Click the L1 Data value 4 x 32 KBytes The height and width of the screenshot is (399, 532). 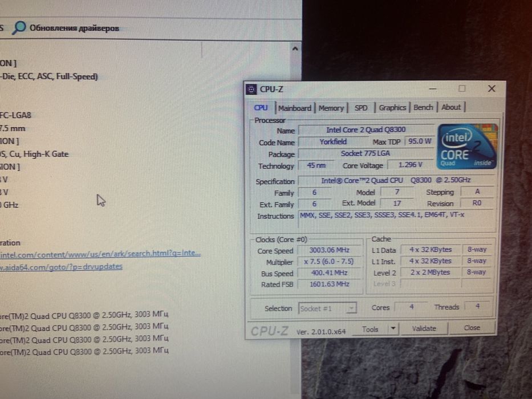click(x=430, y=250)
